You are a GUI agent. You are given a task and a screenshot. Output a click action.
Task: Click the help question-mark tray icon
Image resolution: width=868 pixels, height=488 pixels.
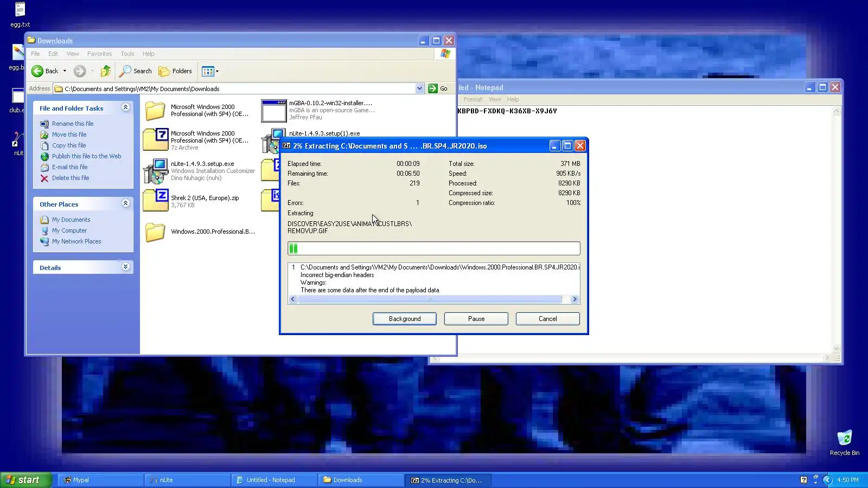tap(804, 480)
